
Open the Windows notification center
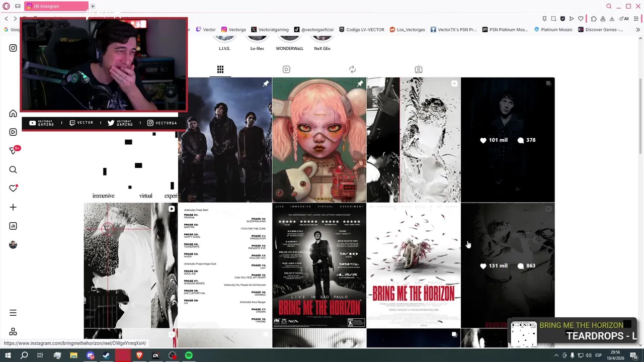[634, 355]
